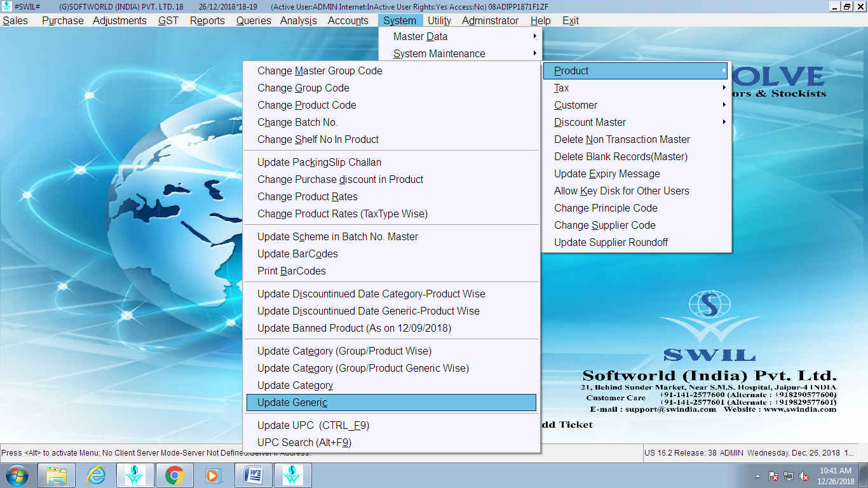
Task: Choose Change Shelf No In Product
Action: tap(391, 139)
